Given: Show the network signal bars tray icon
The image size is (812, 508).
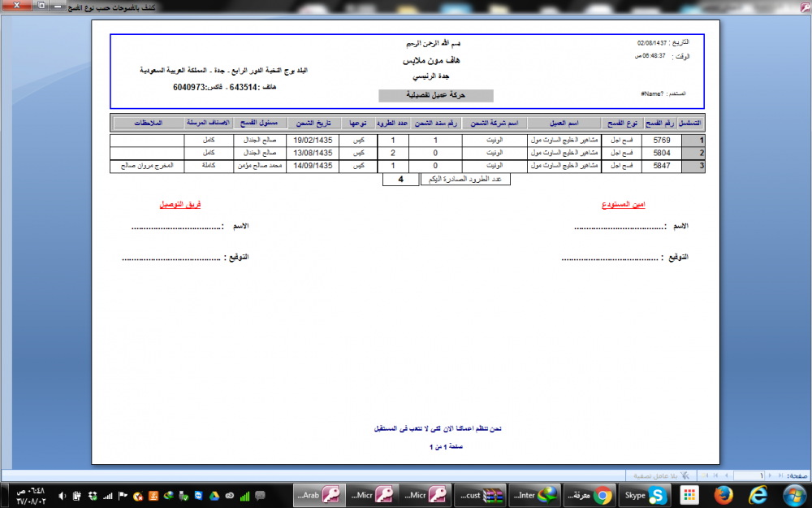Looking at the screenshot, I should coord(108,496).
